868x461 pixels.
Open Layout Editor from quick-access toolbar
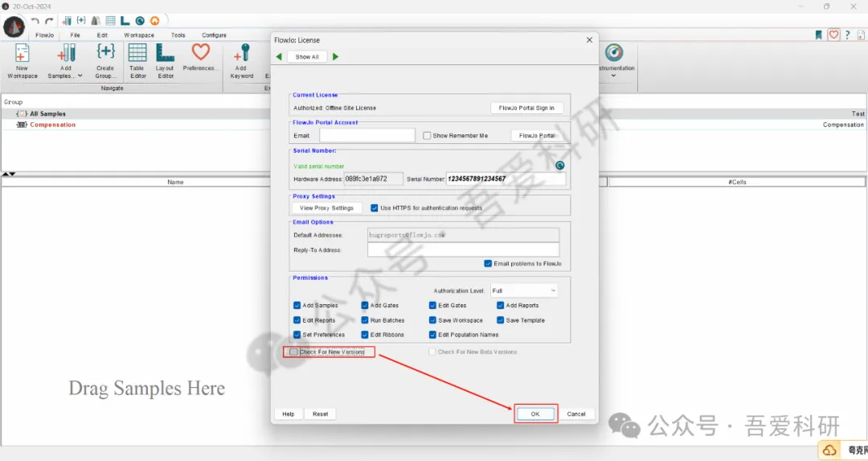click(x=125, y=21)
